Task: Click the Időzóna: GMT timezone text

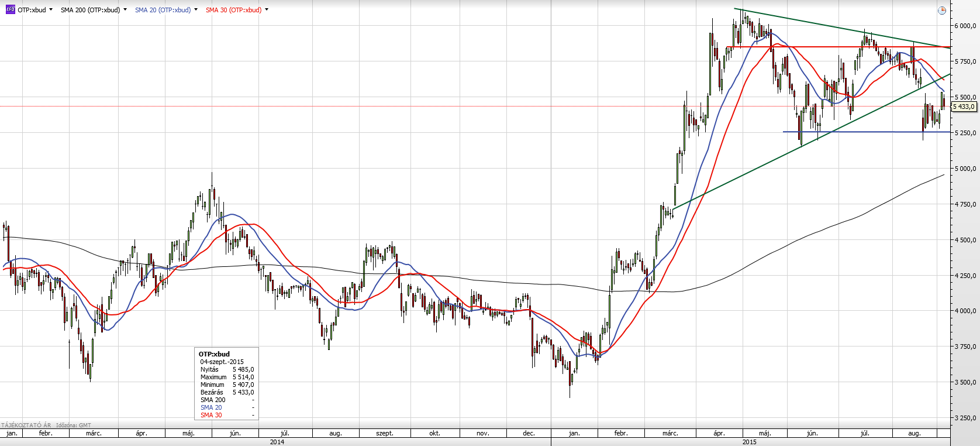Action: tap(74, 426)
